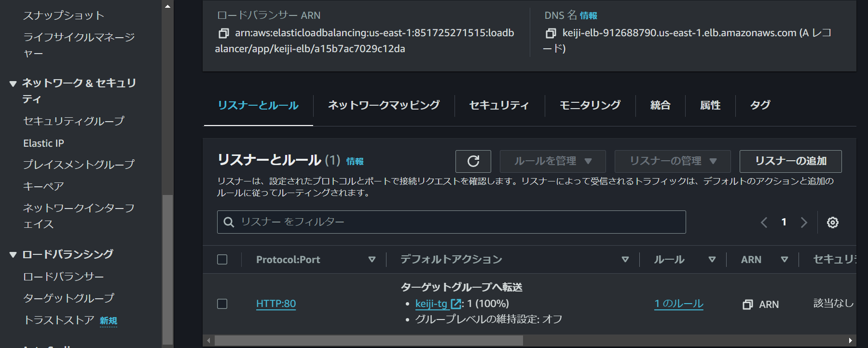Click グループレベルの維持設定: オフ text
Viewport: 868px width, 348px height.
[489, 319]
